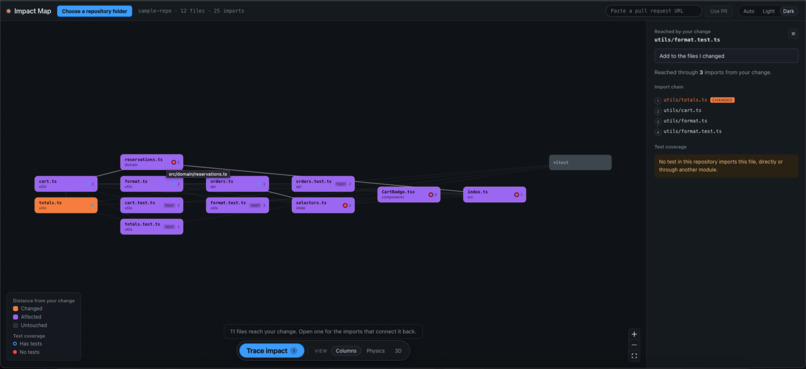Screen dimensions: 806x369
Task: Click the 'Impact Map' title text
Action: point(32,11)
